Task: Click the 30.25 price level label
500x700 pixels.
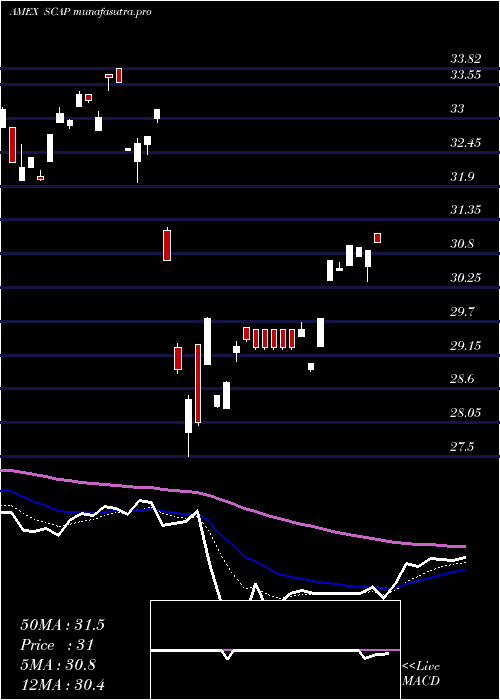Action: coord(466,278)
